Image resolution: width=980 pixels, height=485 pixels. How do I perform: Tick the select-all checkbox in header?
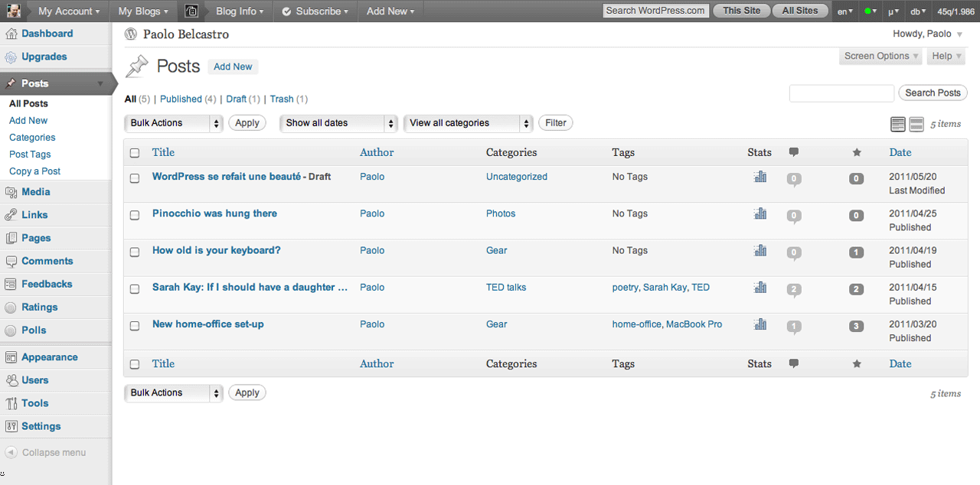pyautogui.click(x=135, y=153)
